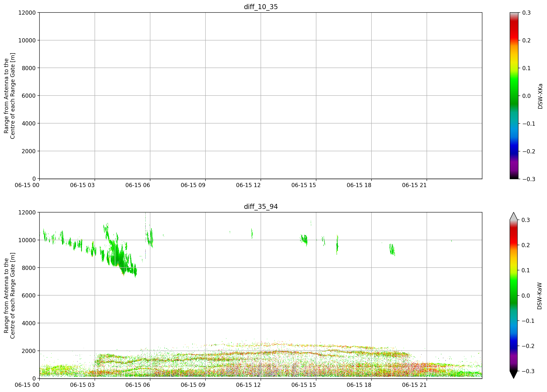Click the DSW-KaW colorbar gradient
This screenshot has height=392, width=547.
coord(513,295)
